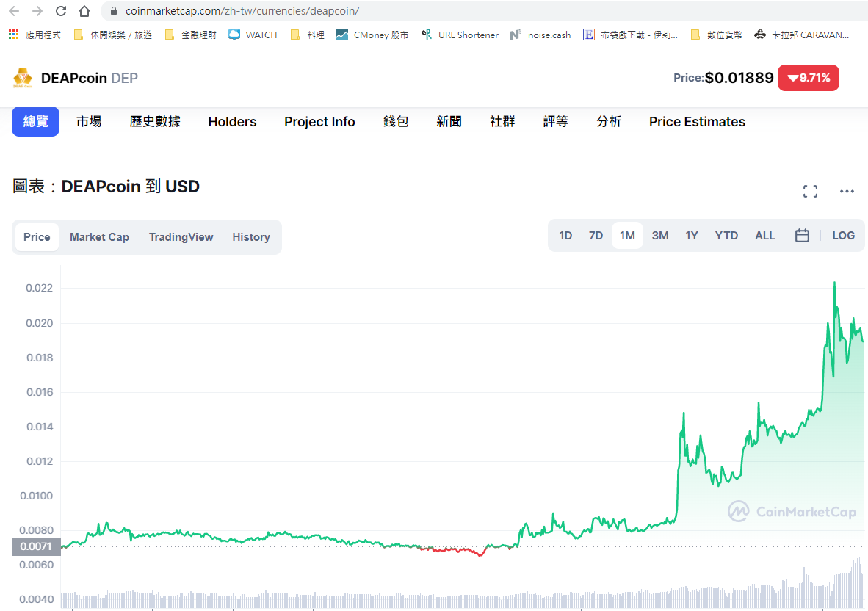Click the Price:$0.01889 text

click(723, 78)
